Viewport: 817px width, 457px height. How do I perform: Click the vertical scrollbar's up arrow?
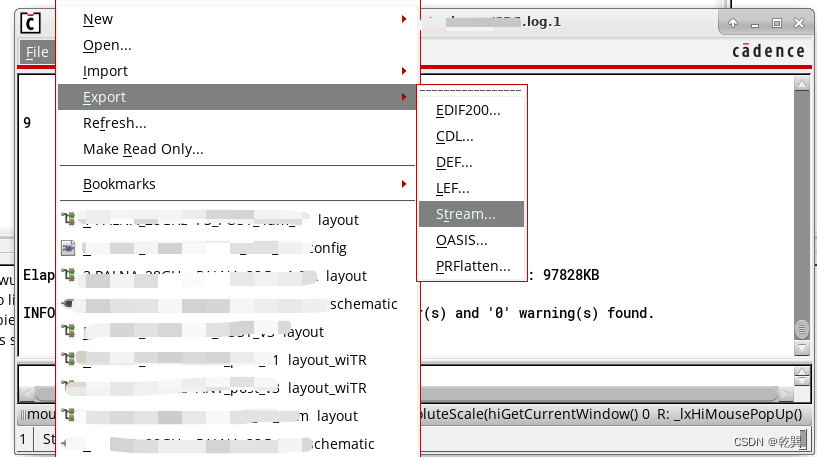point(801,86)
